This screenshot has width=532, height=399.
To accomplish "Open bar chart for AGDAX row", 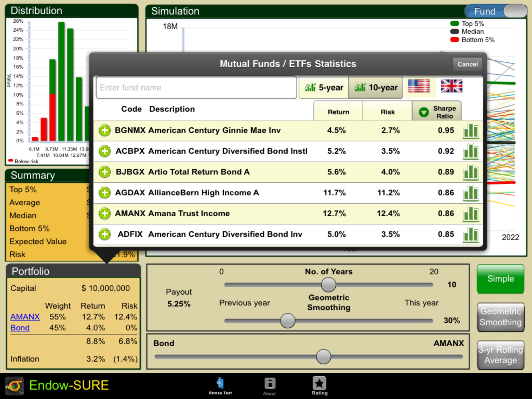I will click(471, 193).
